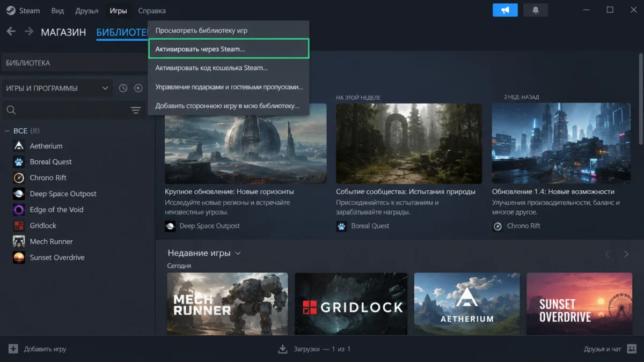This screenshot has width=644, height=362.
Task: Open the announcements megaphone button
Action: 505,10
